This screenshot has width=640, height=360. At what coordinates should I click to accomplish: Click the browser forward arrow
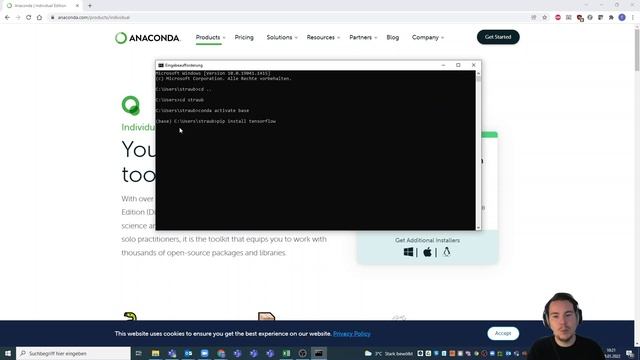[x=18, y=18]
